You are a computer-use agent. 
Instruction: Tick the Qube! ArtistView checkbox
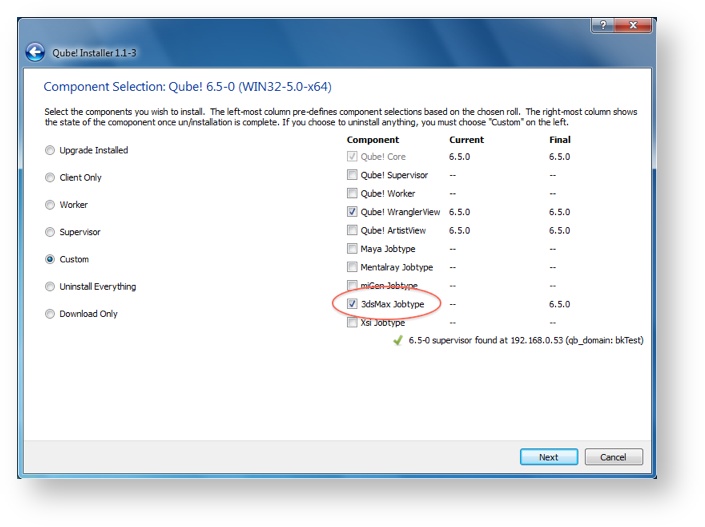pyautogui.click(x=352, y=231)
